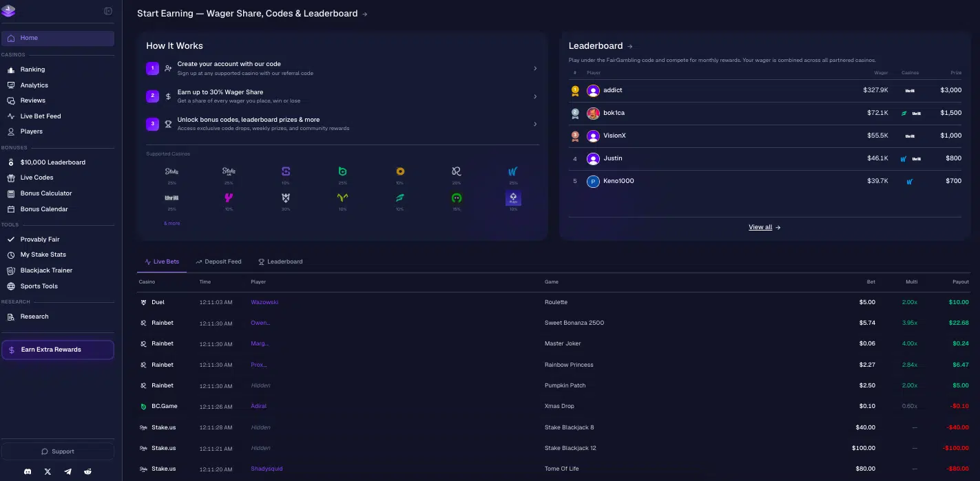Select the blue W casino logo
The image size is (980, 481).
pyautogui.click(x=513, y=171)
